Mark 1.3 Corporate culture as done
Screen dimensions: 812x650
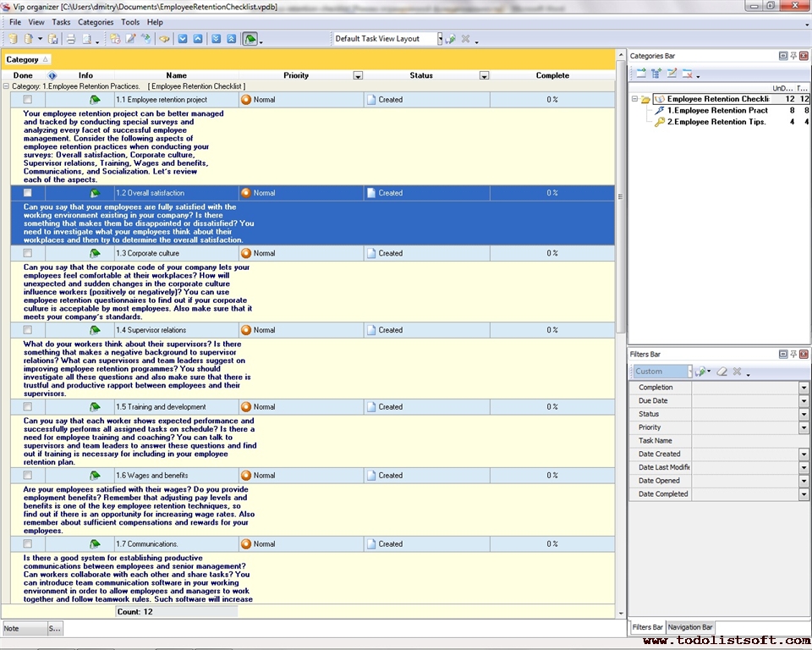[28, 253]
